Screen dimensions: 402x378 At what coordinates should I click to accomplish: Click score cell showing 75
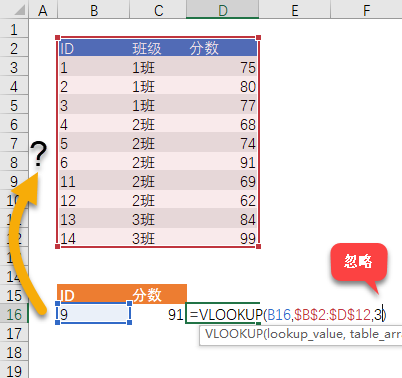click(x=222, y=67)
